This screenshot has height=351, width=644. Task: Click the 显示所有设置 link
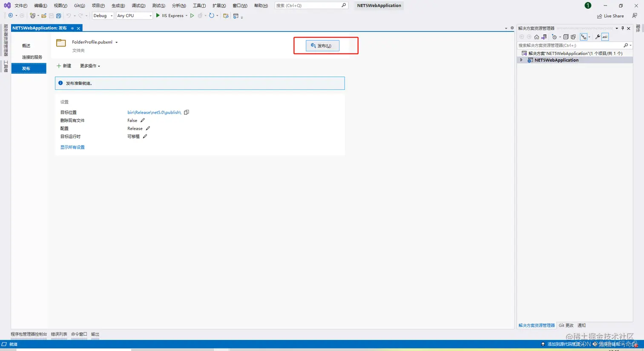coord(72,147)
